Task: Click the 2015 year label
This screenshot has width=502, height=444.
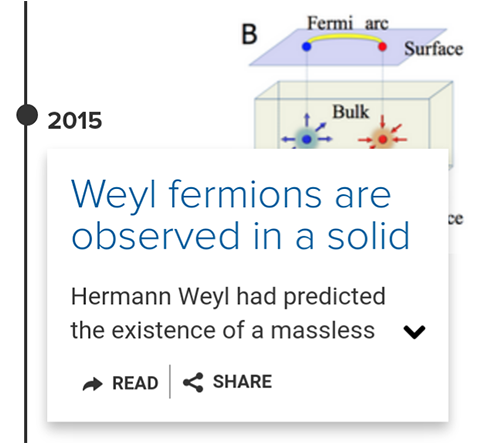Action: (x=75, y=121)
